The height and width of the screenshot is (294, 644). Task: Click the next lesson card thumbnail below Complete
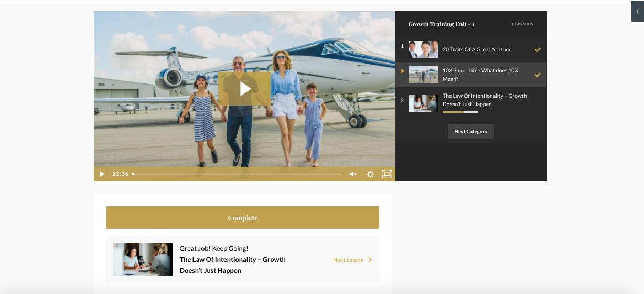tap(143, 259)
